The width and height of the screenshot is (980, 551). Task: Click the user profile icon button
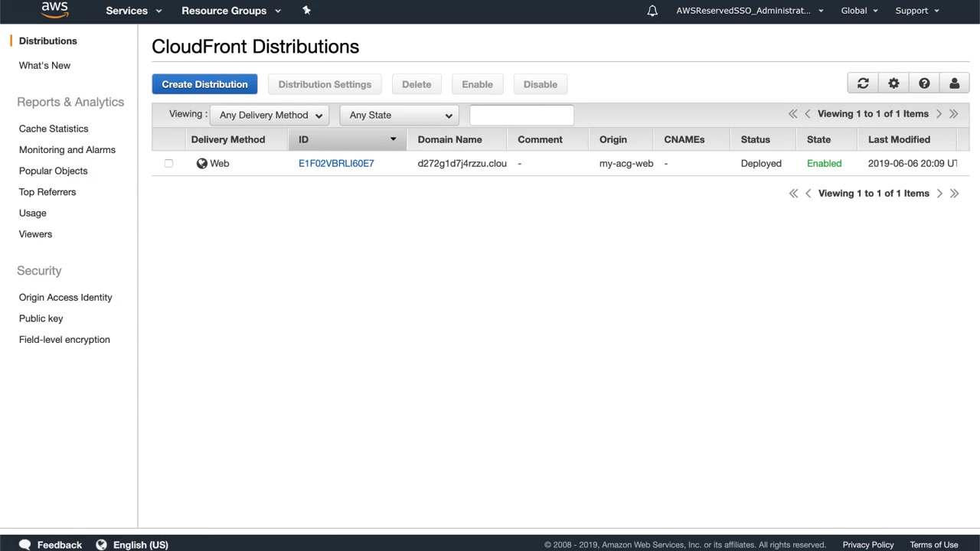click(x=955, y=83)
